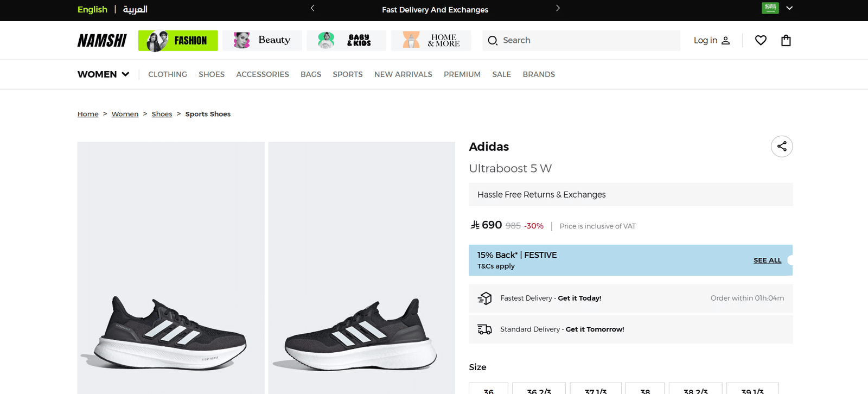Go to Shoes breadcrumb link
Viewport: 868px width, 394px height.
[x=162, y=114]
